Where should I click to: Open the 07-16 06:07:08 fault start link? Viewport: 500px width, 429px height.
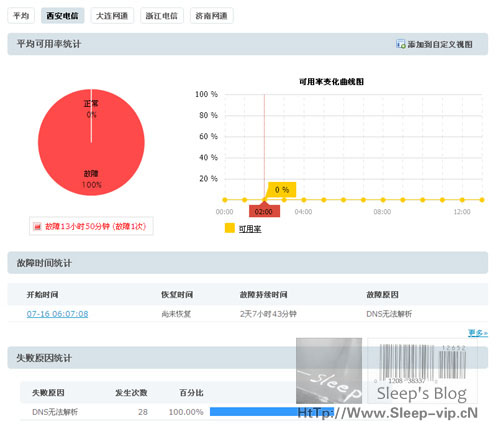[57, 314]
